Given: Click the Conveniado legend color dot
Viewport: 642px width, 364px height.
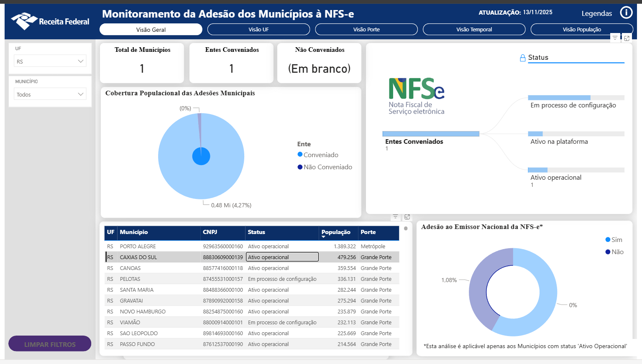Looking at the screenshot, I should (x=300, y=155).
